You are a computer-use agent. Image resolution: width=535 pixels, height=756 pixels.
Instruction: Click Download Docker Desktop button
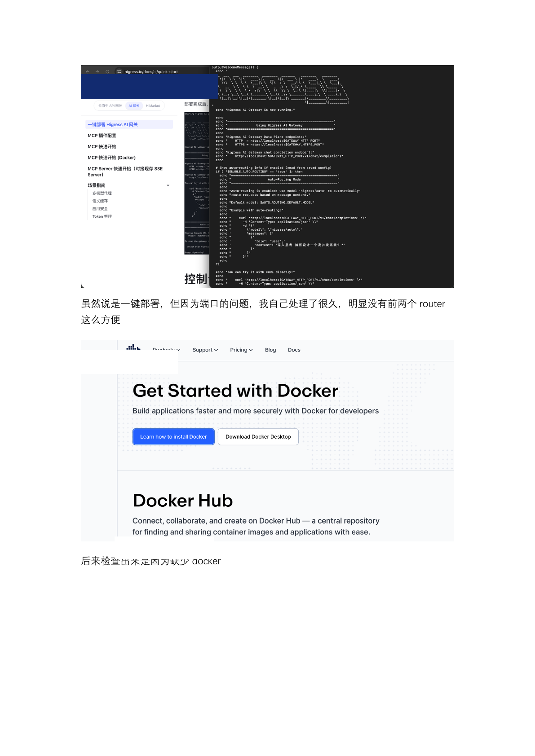point(258,437)
